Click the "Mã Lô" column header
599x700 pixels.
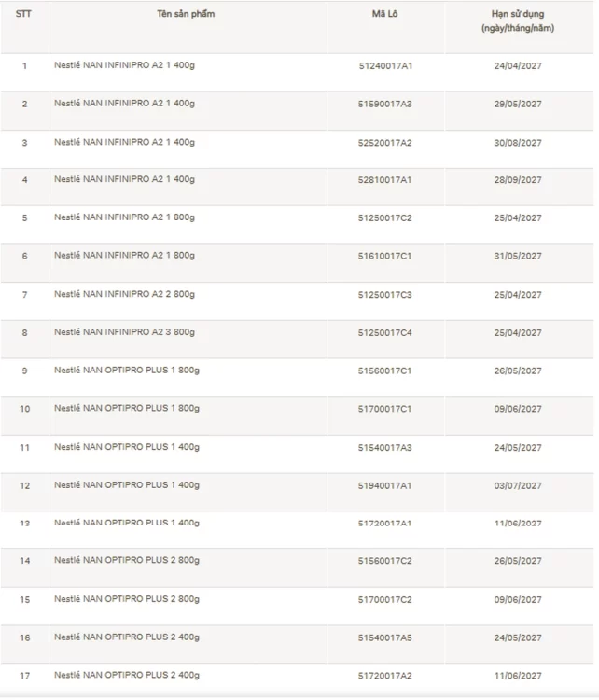385,14
